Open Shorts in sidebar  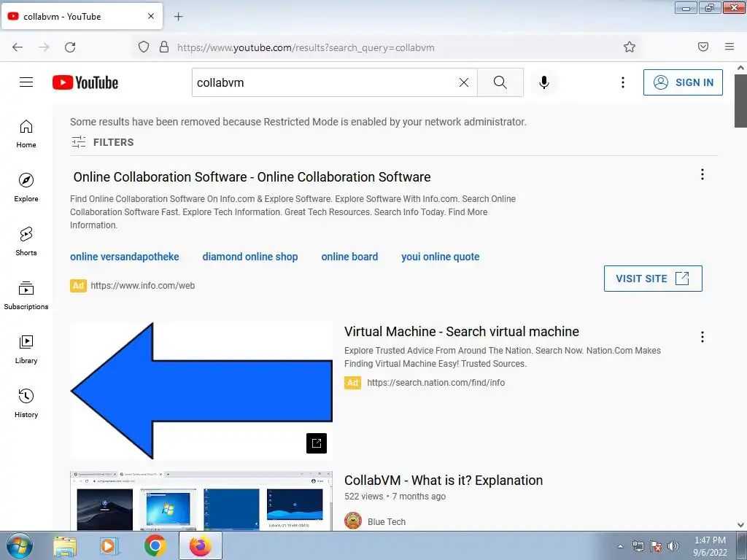tap(26, 241)
